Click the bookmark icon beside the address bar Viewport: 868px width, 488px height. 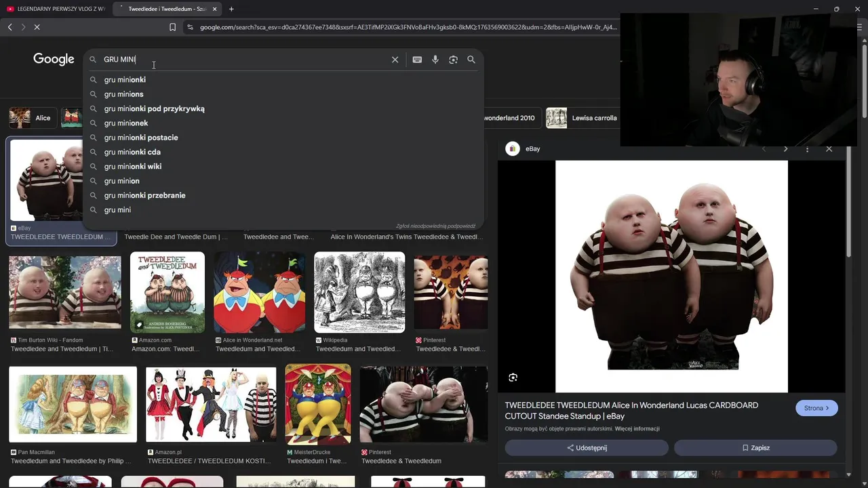[x=172, y=27]
